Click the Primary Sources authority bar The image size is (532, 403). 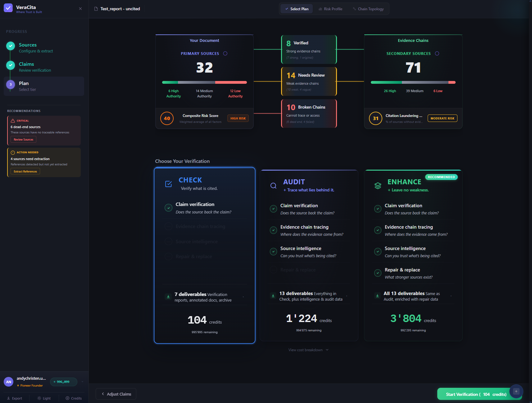204,82
